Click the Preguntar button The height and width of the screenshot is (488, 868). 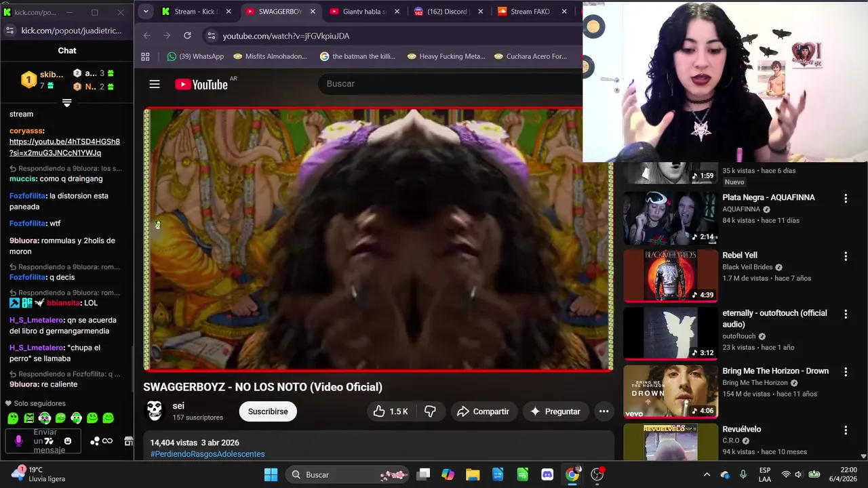(x=555, y=411)
